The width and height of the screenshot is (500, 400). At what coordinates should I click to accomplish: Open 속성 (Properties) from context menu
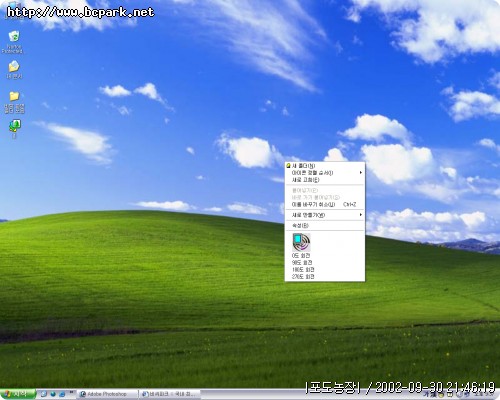click(x=325, y=226)
